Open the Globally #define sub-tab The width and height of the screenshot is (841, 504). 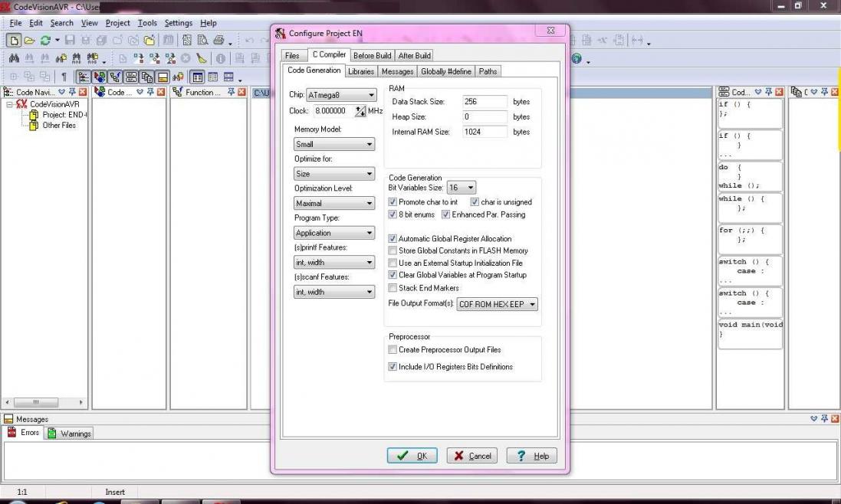446,72
